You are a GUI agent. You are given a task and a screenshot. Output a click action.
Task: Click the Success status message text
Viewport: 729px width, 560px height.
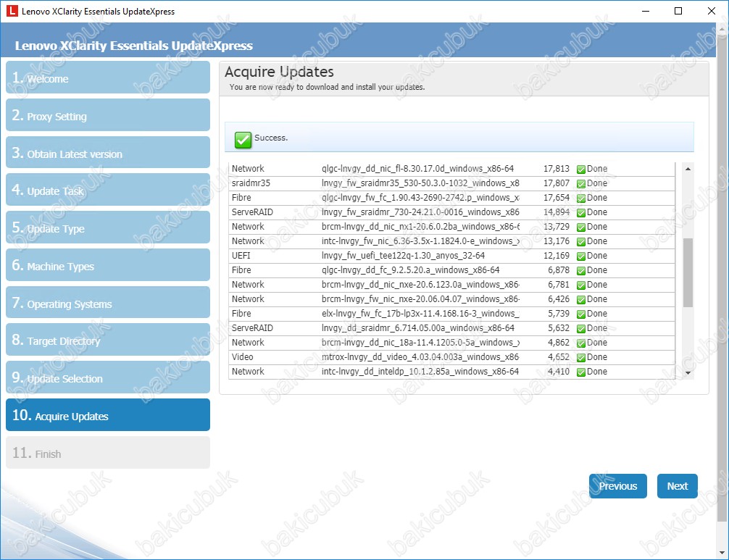271,138
